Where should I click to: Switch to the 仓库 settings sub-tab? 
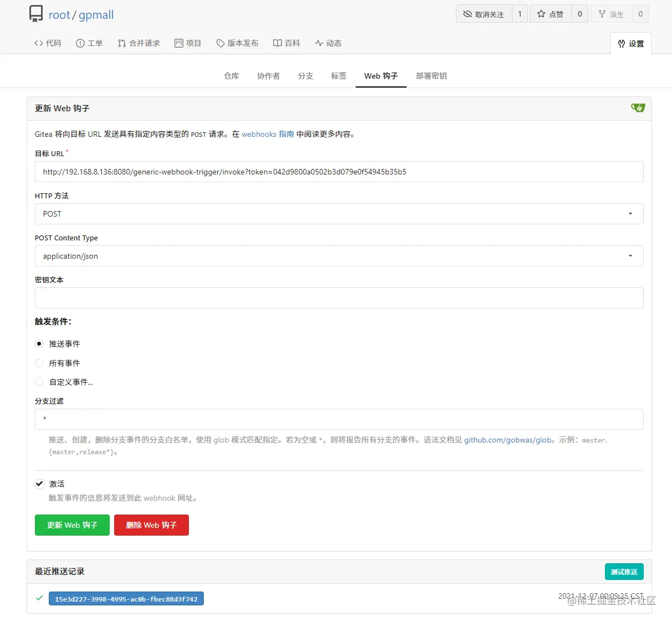pos(232,76)
